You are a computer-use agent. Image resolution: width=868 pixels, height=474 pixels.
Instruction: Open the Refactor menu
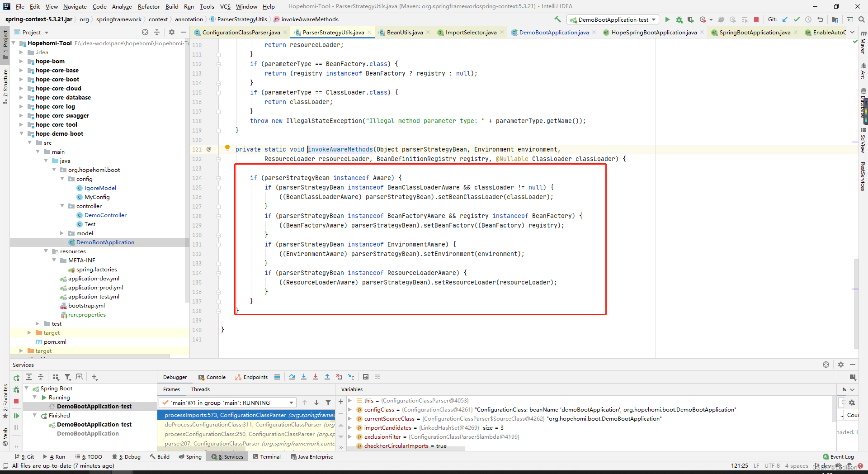pos(149,6)
